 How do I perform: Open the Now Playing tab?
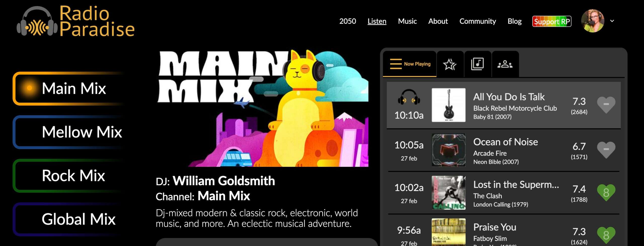tap(410, 64)
